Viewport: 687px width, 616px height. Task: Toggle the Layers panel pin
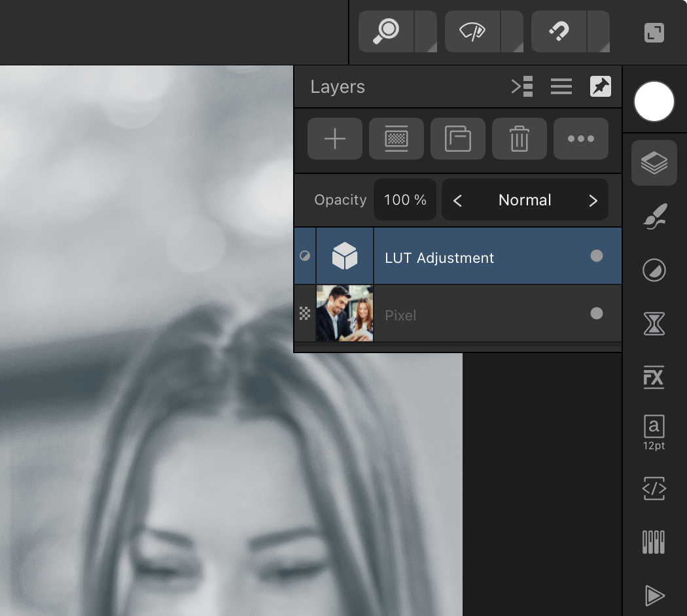tap(601, 86)
